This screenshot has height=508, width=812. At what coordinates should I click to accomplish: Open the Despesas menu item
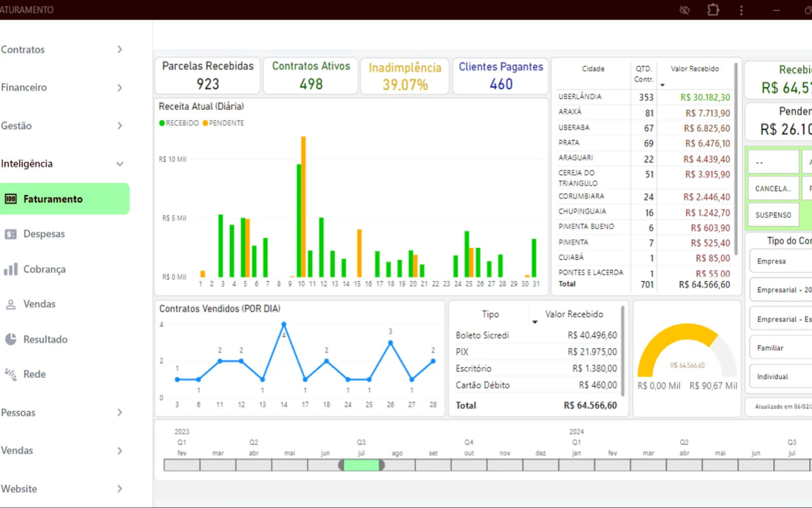[x=44, y=234]
